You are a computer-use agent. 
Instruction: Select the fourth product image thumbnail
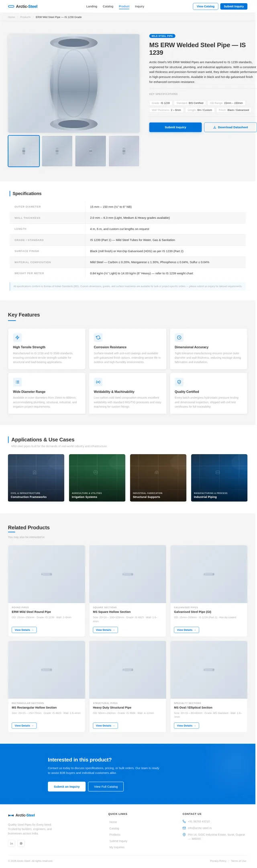tap(124, 151)
